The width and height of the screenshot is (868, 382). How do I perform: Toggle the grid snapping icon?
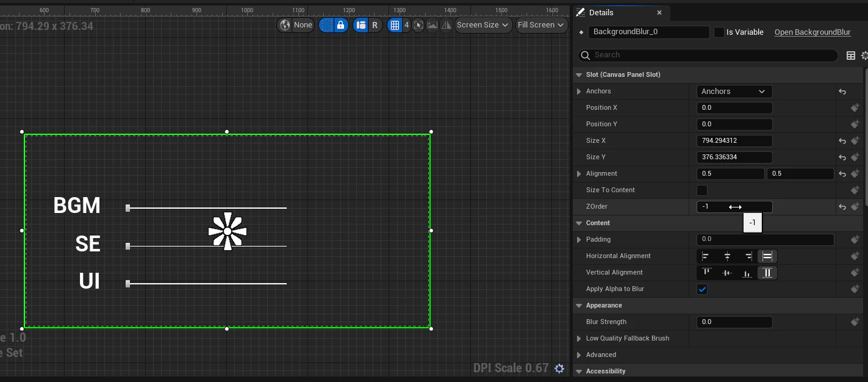click(x=395, y=25)
